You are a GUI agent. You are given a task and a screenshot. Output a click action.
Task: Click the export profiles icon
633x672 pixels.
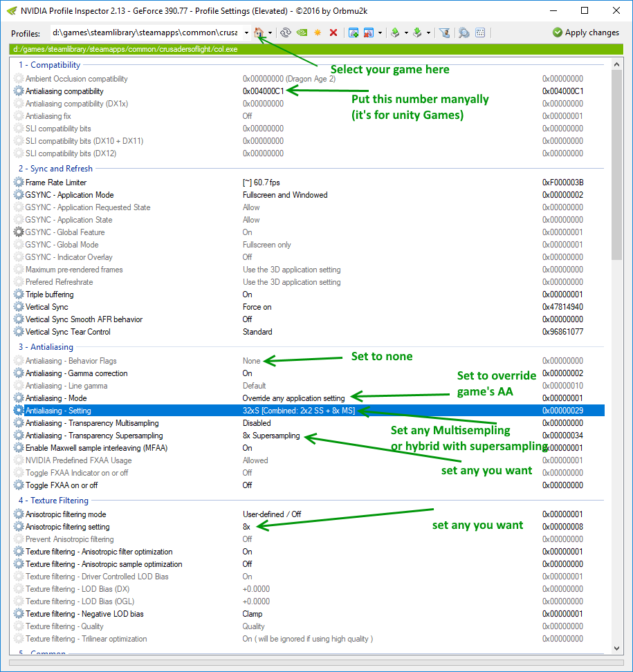pos(395,32)
